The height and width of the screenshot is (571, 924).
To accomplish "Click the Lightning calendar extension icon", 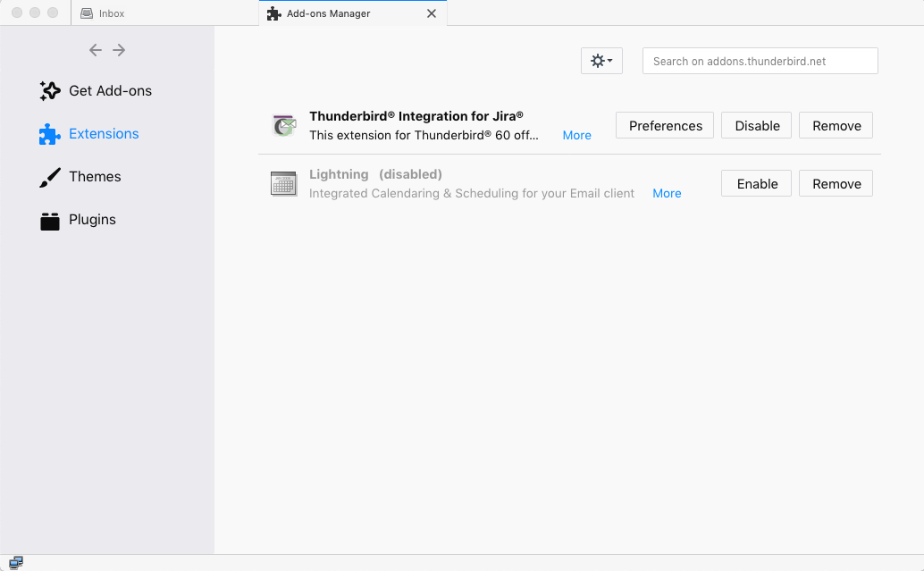I will pos(283,184).
